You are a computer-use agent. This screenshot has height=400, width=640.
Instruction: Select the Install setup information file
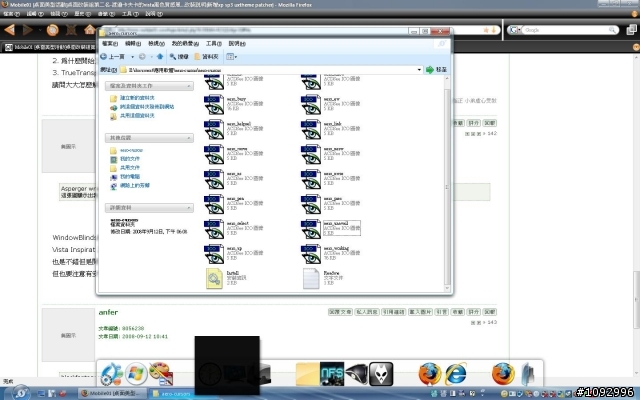tap(214, 278)
